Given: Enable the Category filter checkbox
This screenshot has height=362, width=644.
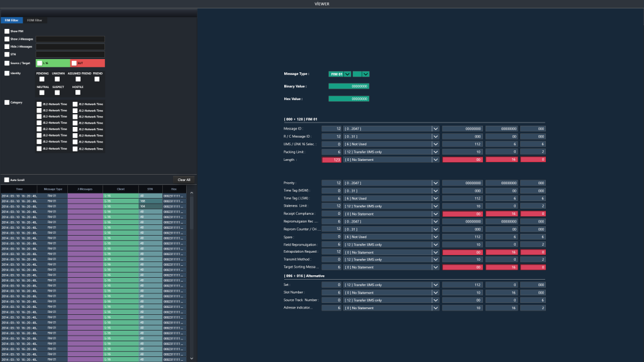Looking at the screenshot, I should click(6, 102).
